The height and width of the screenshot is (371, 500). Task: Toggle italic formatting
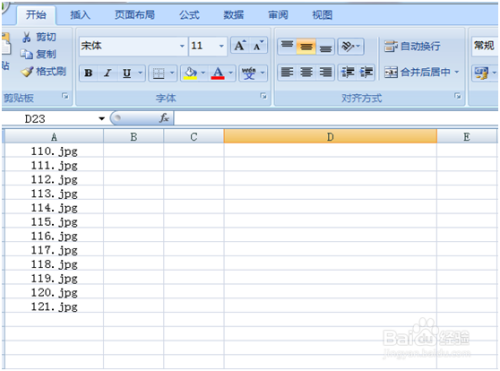[108, 73]
